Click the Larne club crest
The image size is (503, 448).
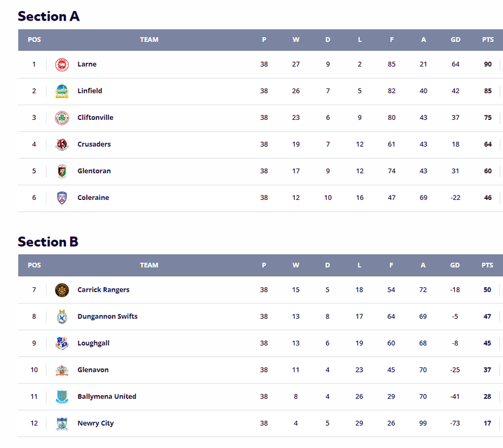(x=62, y=64)
